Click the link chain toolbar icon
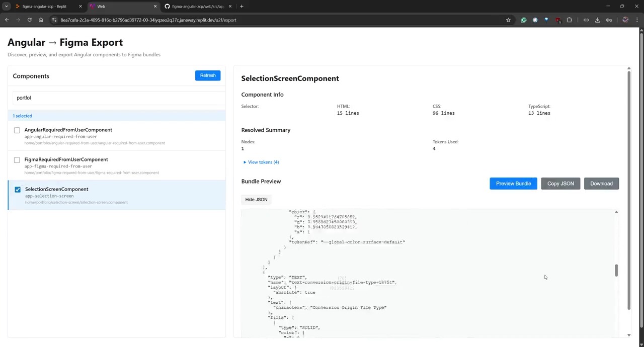The image size is (644, 347). tap(586, 20)
